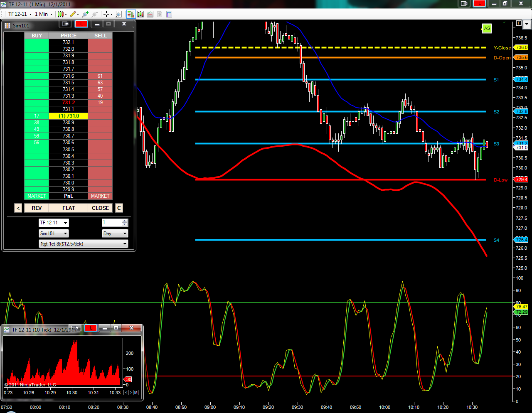Click the S4 726.4 price marker
Screen dimensions: 532x413
coord(521,240)
